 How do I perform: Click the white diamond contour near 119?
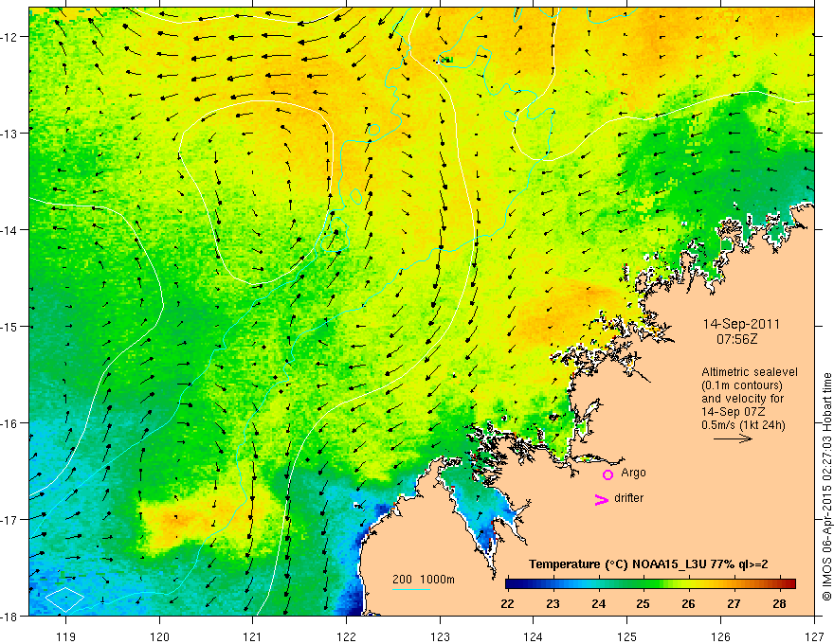click(x=64, y=599)
